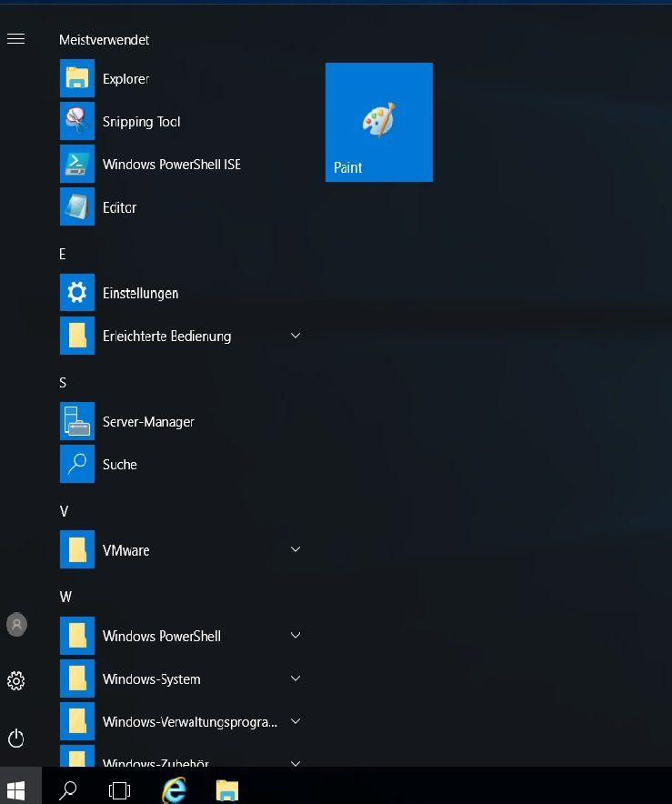Expand the Windows-Verwaltungsprogramme chevron
Viewport: 672px width, 804px height.
point(296,721)
